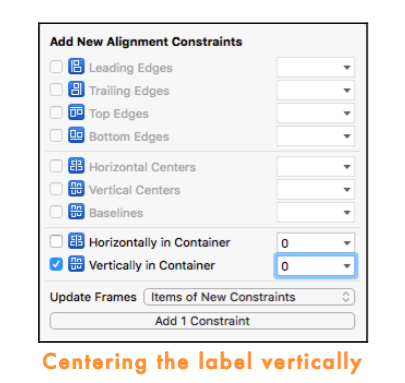Enable the Horizontally in Container checkbox
The image size is (405, 383).
56,241
